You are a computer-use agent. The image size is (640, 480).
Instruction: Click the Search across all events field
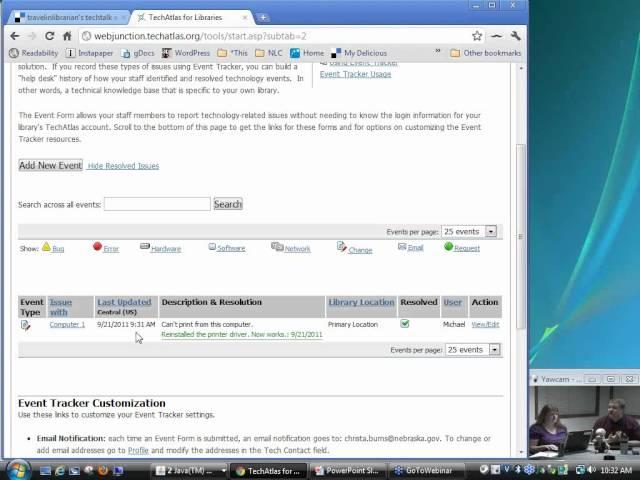(157, 204)
